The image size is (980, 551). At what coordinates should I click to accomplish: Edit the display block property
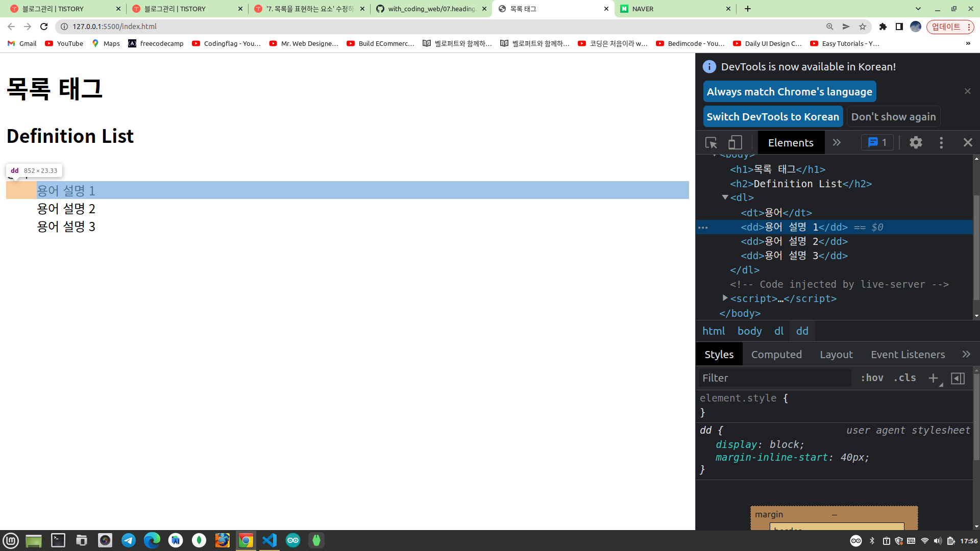pos(759,444)
